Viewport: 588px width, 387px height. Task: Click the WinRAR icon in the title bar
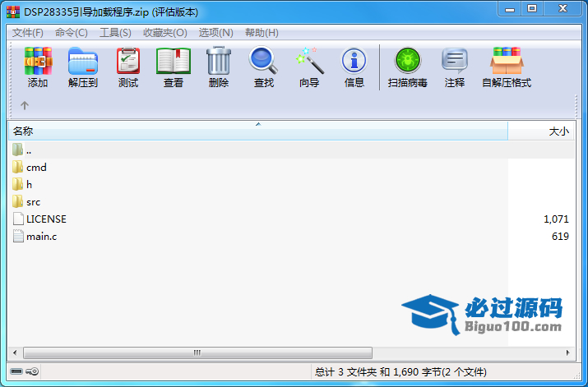pos(13,12)
